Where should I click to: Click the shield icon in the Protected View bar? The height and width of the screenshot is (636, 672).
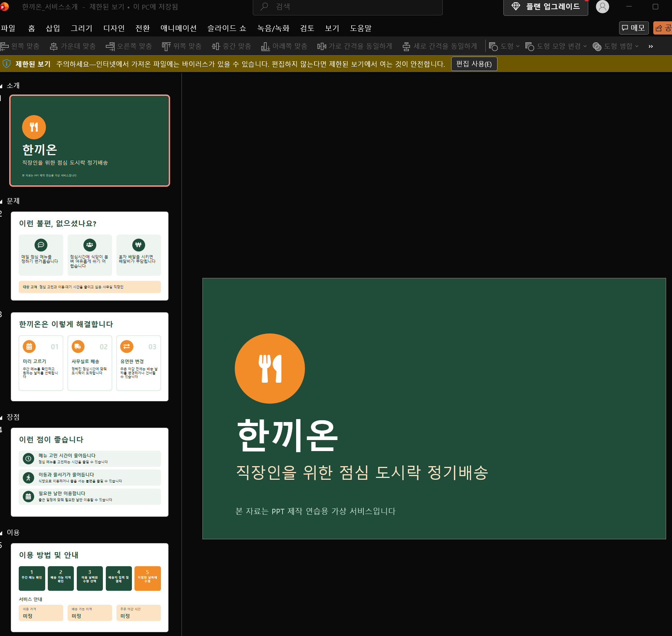click(7, 64)
